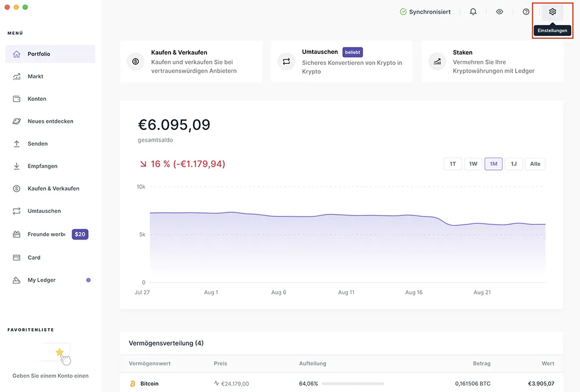The width and height of the screenshot is (580, 392).
Task: Click the €6.095,09 total balance
Action: pos(174,125)
